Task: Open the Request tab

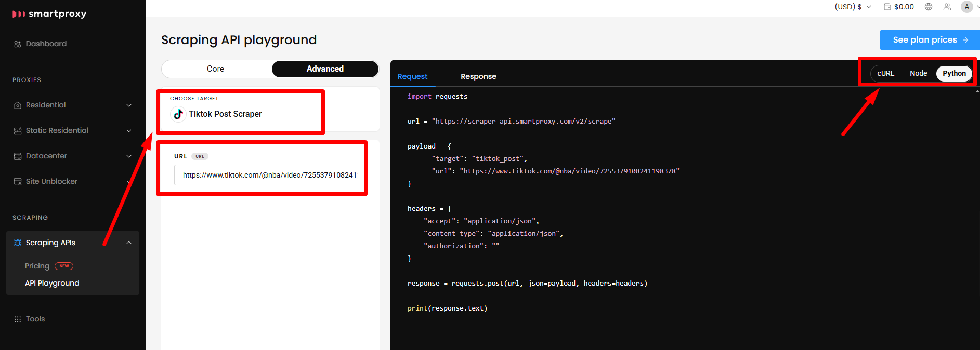Action: (x=413, y=77)
